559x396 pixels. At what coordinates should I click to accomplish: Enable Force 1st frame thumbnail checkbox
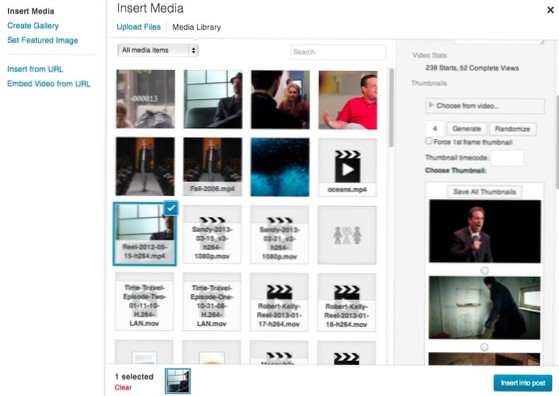click(429, 141)
